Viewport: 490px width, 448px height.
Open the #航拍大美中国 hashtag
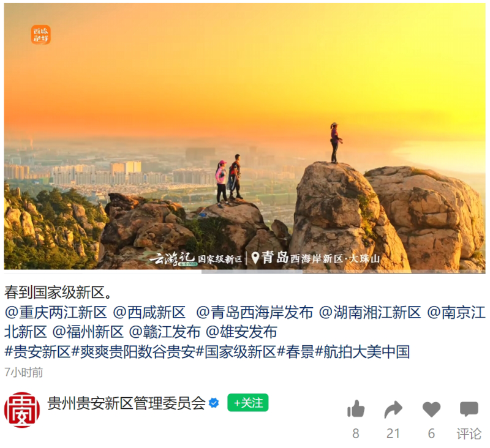coord(363,352)
